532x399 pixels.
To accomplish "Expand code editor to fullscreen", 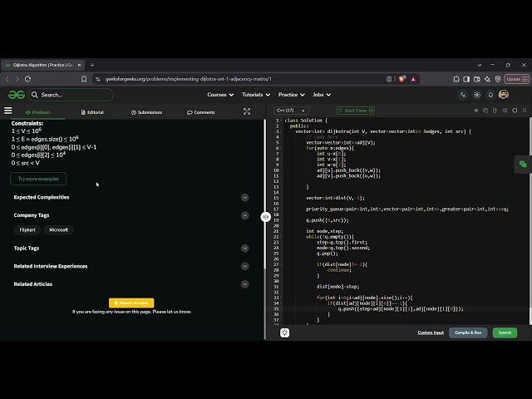I will 525,111.
